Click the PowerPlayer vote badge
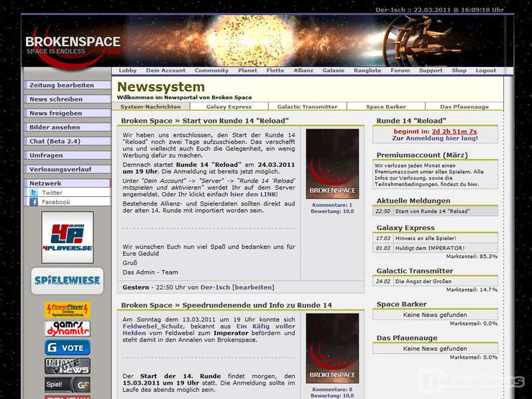This screenshot has height=399, width=532. click(68, 310)
